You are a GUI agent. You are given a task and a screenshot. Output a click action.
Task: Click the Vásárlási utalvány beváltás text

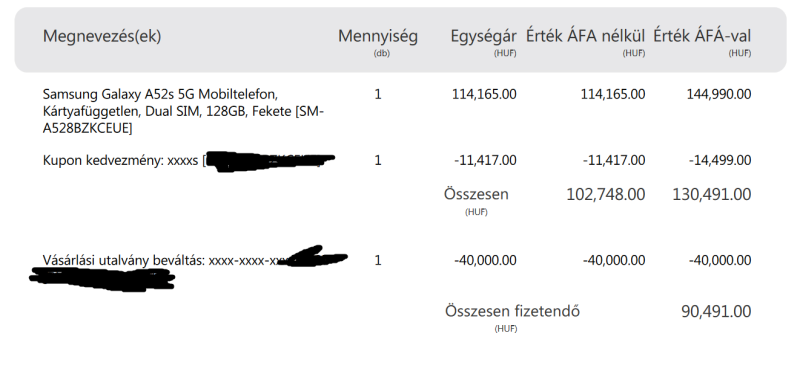(x=124, y=261)
